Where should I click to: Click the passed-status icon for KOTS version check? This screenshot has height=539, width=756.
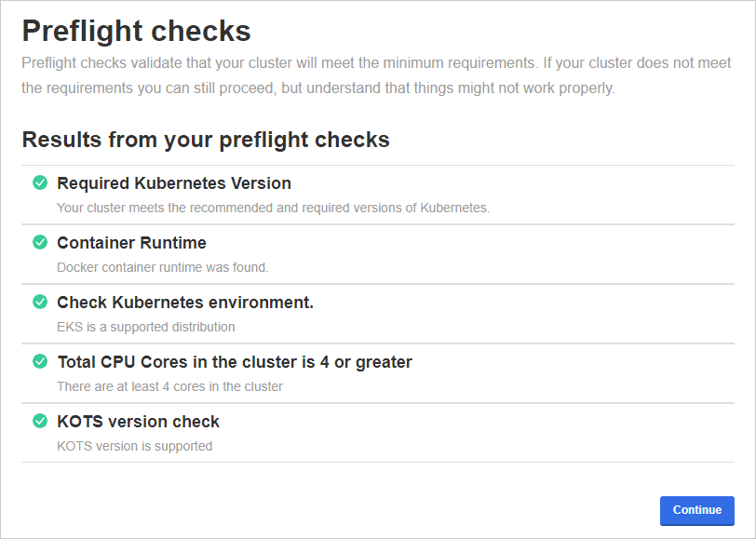pos(39,421)
